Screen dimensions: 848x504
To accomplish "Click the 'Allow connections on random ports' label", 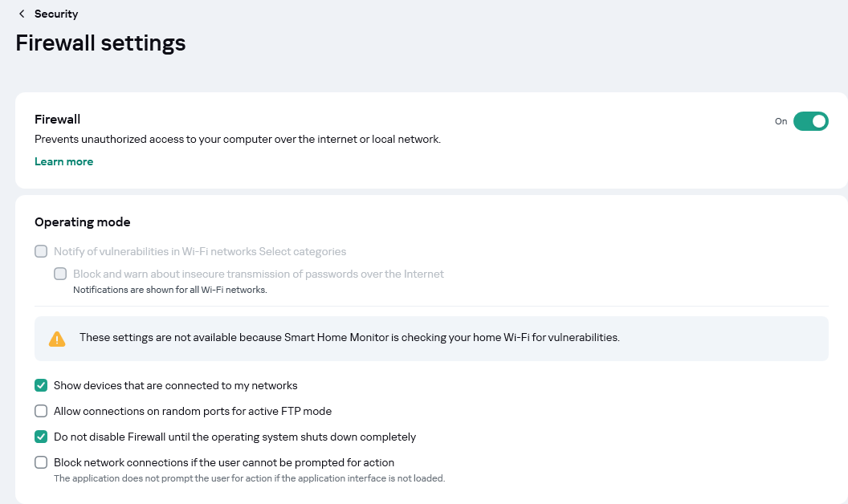I will 193,411.
